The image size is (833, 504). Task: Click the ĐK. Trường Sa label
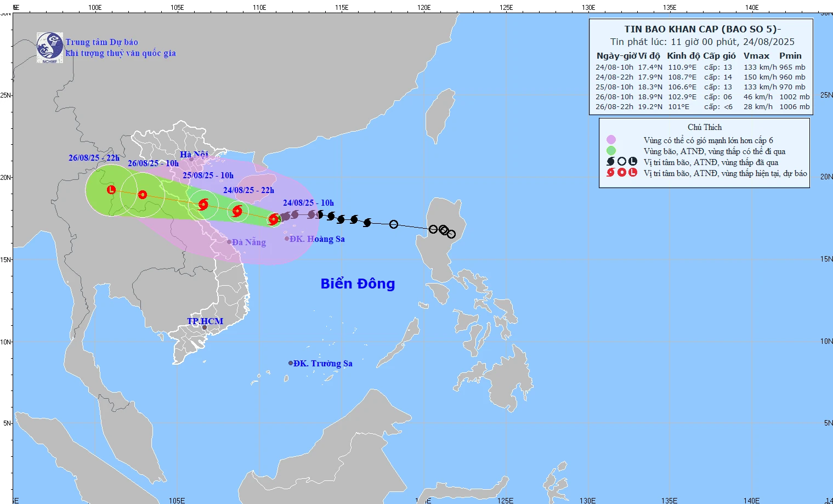tap(322, 364)
